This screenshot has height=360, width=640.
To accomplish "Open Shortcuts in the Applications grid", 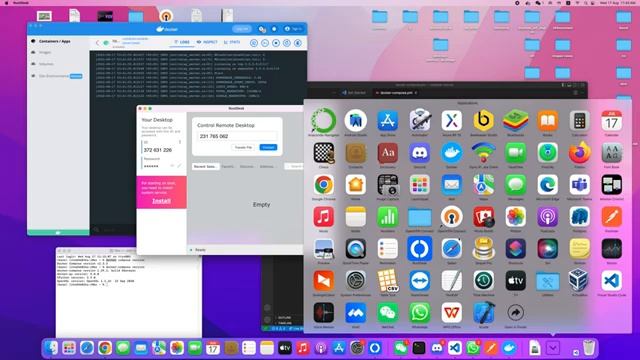I will click(x=516, y=249).
